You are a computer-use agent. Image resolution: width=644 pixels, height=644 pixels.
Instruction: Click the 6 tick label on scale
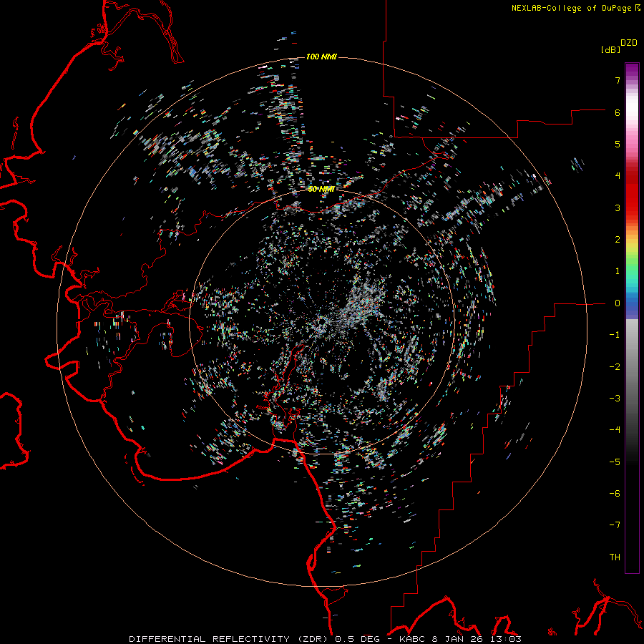pos(618,112)
